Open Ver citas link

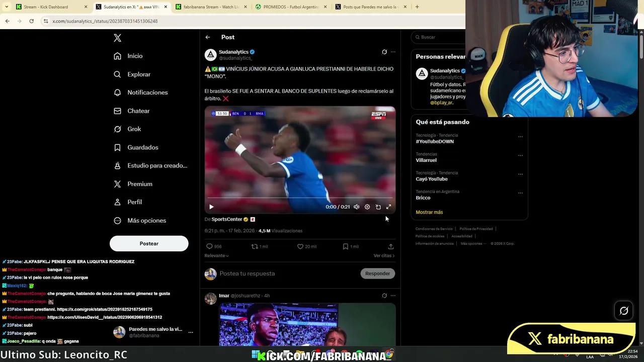pyautogui.click(x=384, y=255)
